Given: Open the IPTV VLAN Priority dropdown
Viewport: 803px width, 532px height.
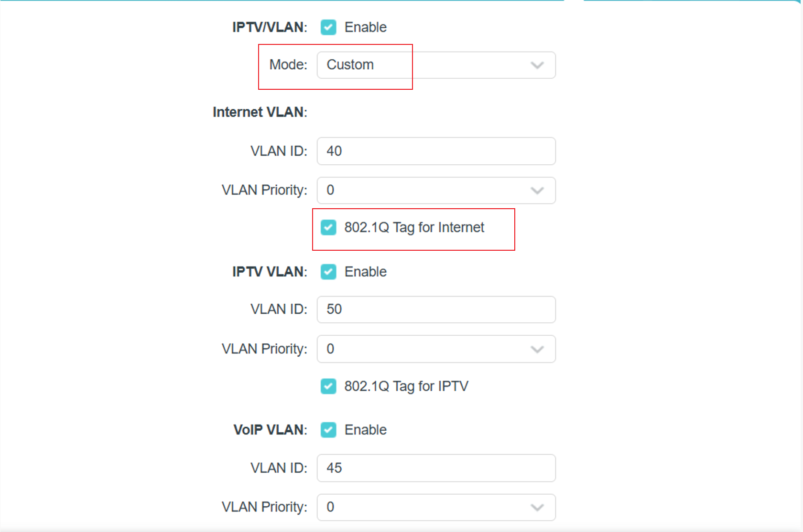Looking at the screenshot, I should coord(435,349).
